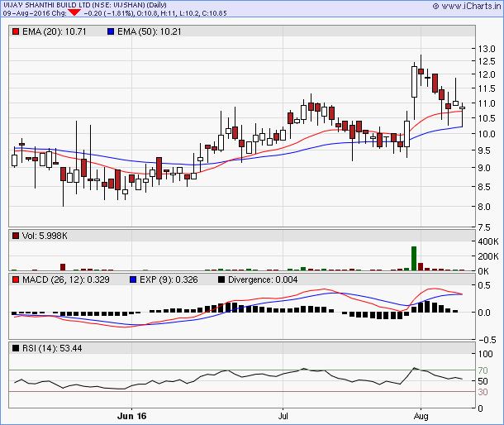Click the 'O:10.8, H:11, L:10.2, C:10.85' OHLC text
The width and height of the screenshot is (504, 425).
pos(182,13)
